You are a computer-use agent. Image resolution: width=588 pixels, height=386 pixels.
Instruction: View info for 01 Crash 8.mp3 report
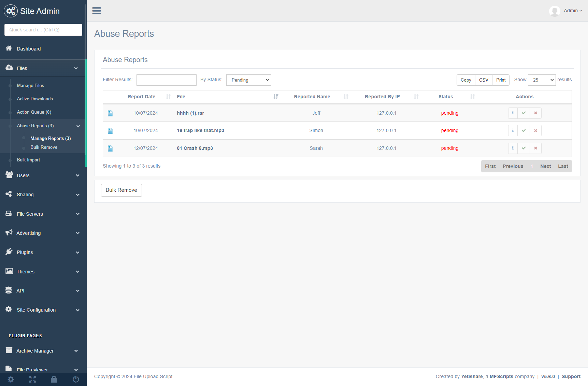[x=513, y=148]
